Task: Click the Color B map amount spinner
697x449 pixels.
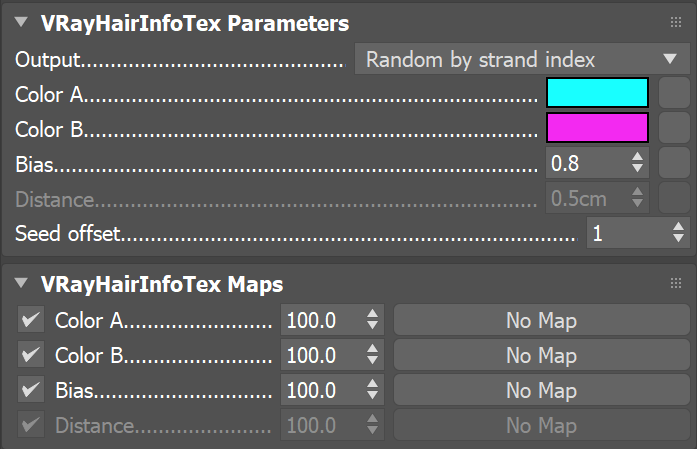Action: [373, 355]
